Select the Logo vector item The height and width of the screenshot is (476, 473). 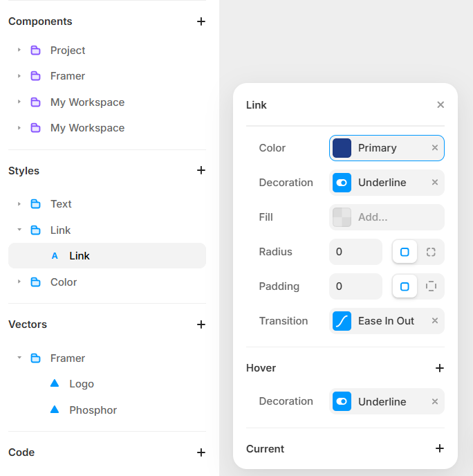click(x=81, y=384)
